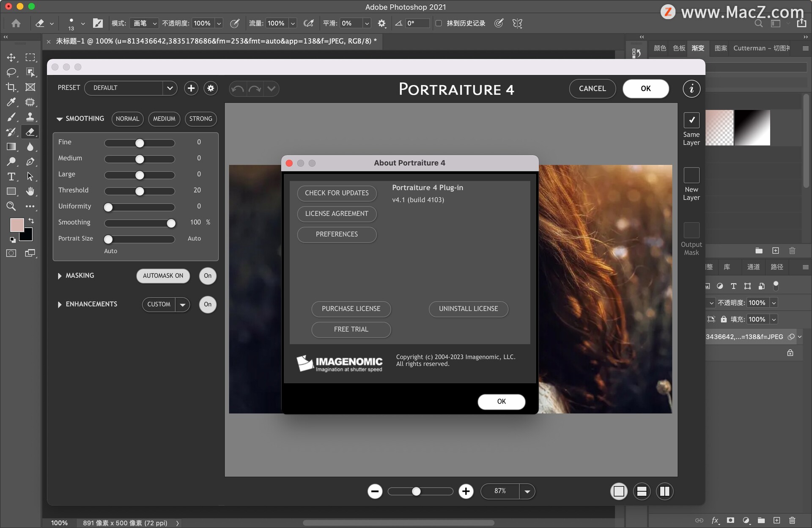The height and width of the screenshot is (528, 812).
Task: Toggle Masking On switch
Action: [208, 276]
